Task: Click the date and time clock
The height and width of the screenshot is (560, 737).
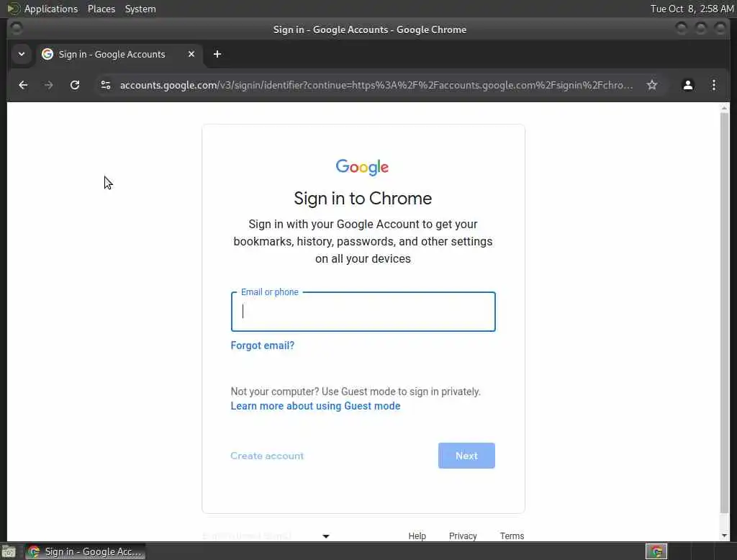Action: (692, 9)
